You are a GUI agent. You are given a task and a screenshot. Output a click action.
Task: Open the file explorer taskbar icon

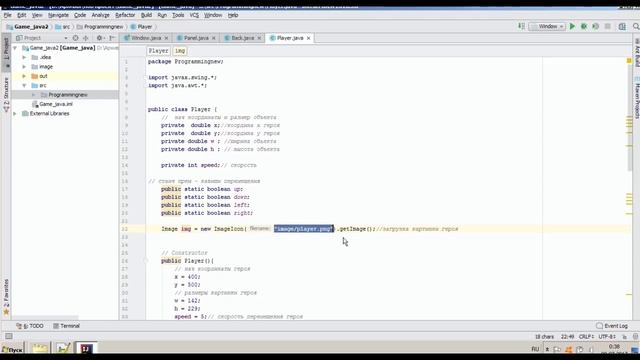(x=40, y=349)
